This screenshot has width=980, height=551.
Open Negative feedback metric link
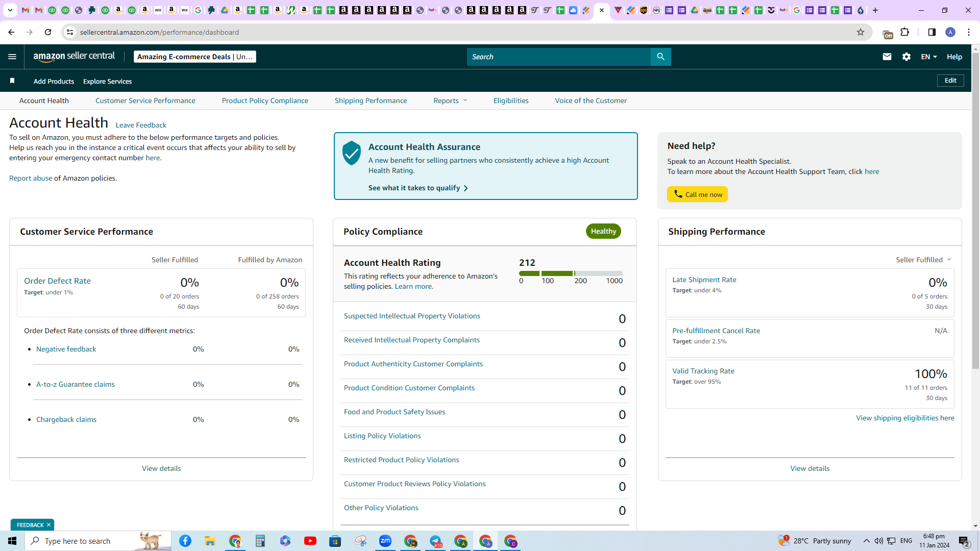pyautogui.click(x=66, y=349)
